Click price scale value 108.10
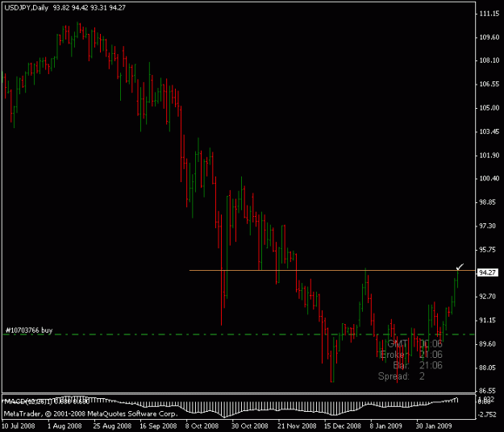 (x=489, y=60)
